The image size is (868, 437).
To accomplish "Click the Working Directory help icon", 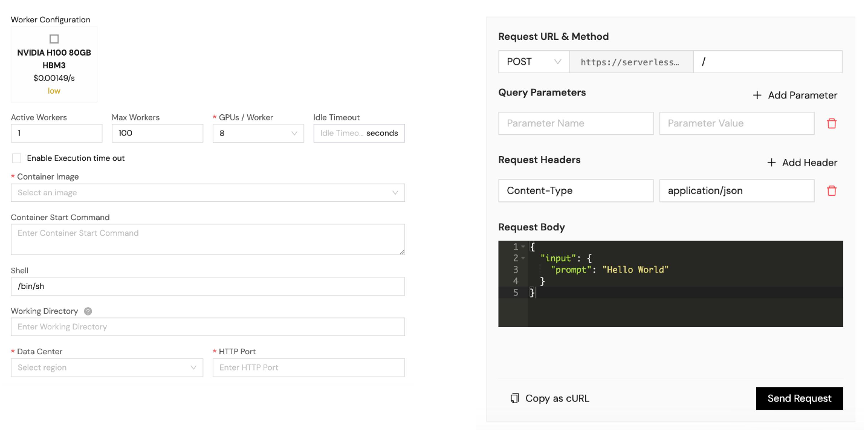I will [88, 311].
